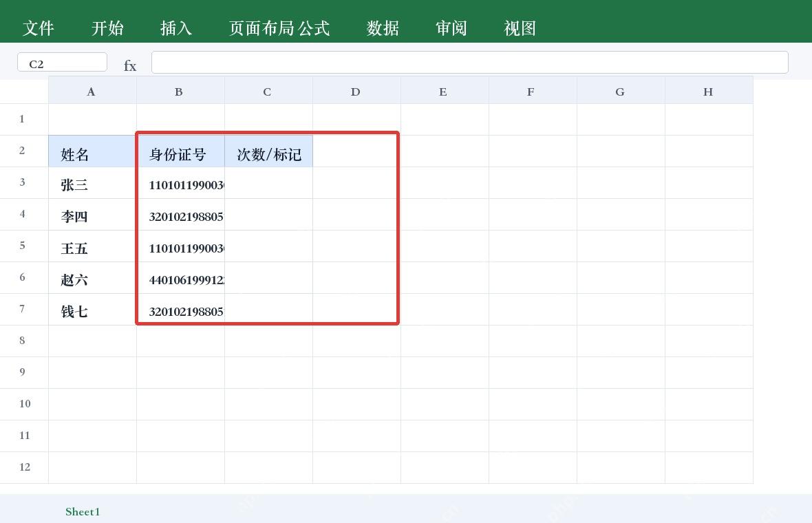Select 赵六's ID number starting 440106
This screenshot has width=812, height=523.
[x=180, y=277]
